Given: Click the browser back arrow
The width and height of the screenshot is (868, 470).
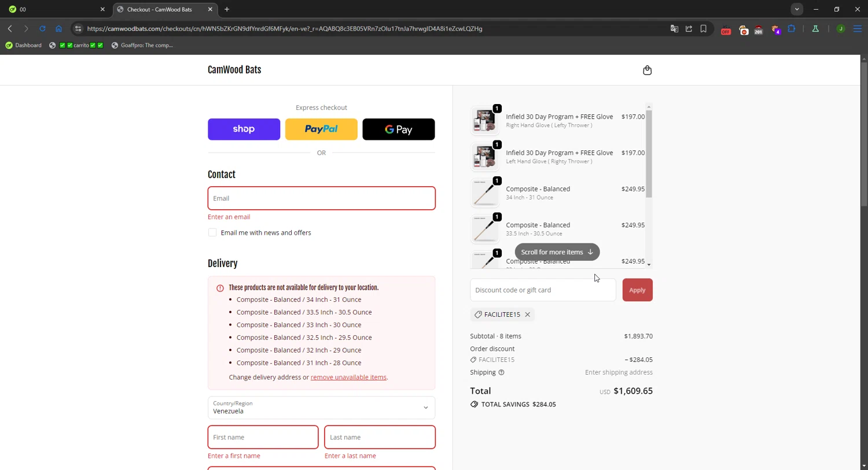Looking at the screenshot, I should pos(10,28).
